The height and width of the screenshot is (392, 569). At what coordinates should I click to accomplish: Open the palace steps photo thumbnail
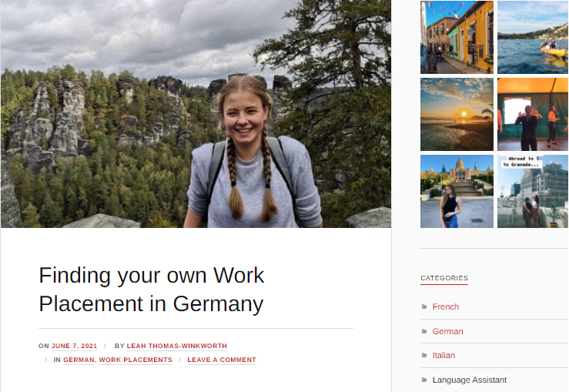[x=457, y=191]
